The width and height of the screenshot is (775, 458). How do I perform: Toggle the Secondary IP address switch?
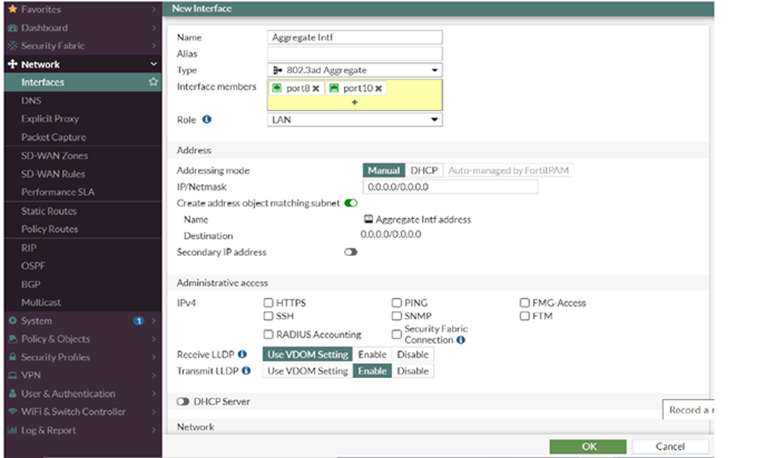click(351, 253)
